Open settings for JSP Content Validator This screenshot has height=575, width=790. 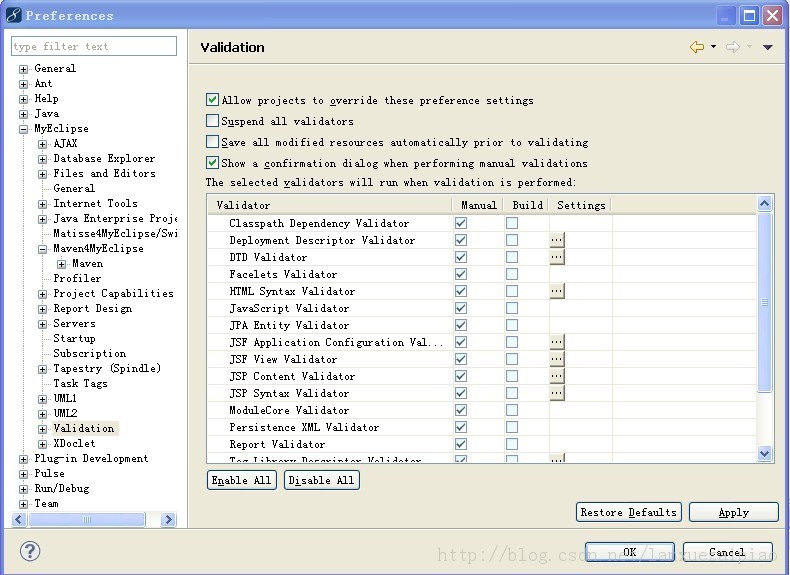tap(557, 376)
